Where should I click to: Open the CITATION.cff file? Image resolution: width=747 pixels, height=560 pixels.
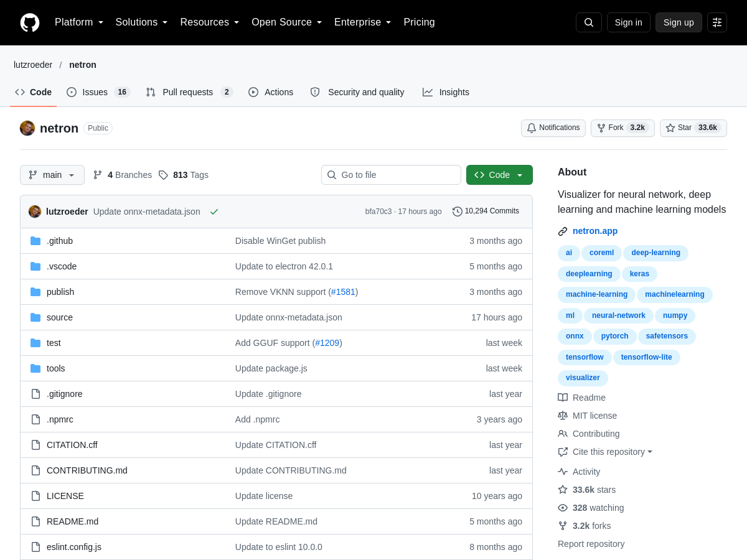(x=72, y=445)
